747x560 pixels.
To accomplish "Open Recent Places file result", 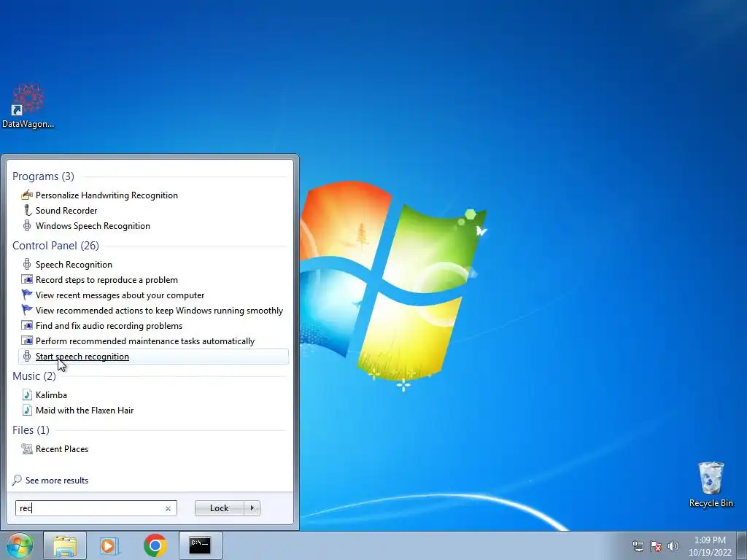I will click(x=62, y=448).
